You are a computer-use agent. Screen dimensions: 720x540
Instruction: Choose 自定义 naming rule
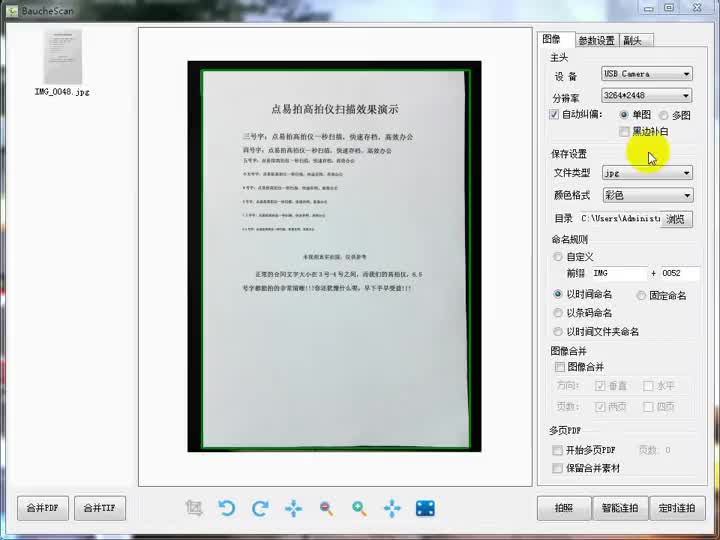click(557, 257)
